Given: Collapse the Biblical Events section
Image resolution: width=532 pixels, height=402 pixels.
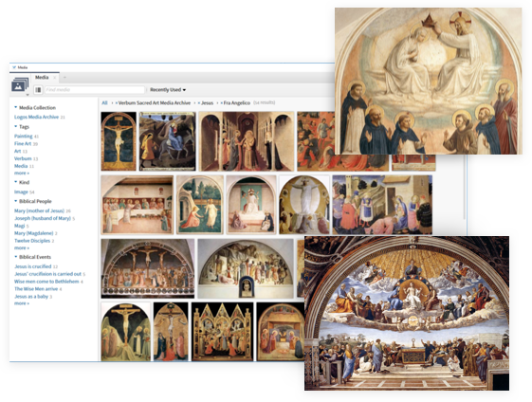Looking at the screenshot, I should click(15, 257).
